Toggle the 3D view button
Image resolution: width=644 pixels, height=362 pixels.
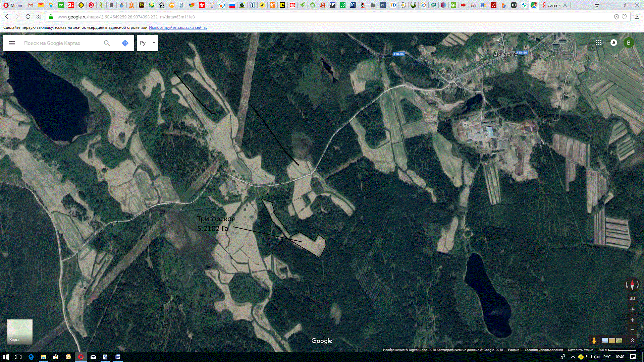632,298
